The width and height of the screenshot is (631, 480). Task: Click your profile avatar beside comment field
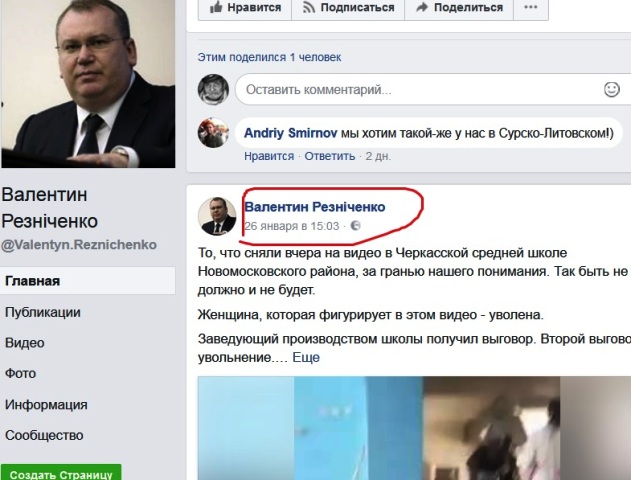tap(213, 89)
